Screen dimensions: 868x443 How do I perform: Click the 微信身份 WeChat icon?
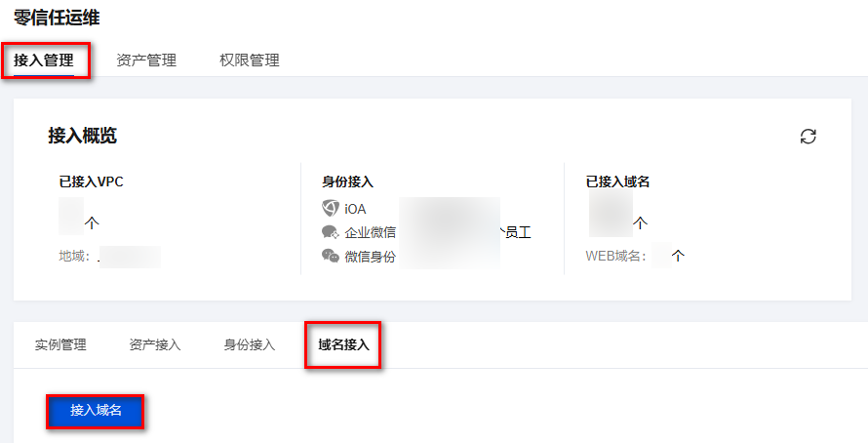point(331,256)
